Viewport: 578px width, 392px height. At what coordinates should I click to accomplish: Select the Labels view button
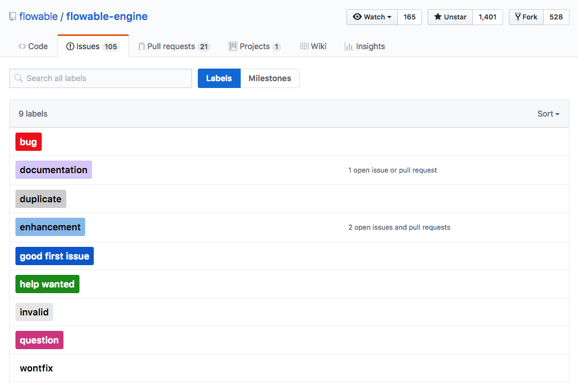[219, 78]
